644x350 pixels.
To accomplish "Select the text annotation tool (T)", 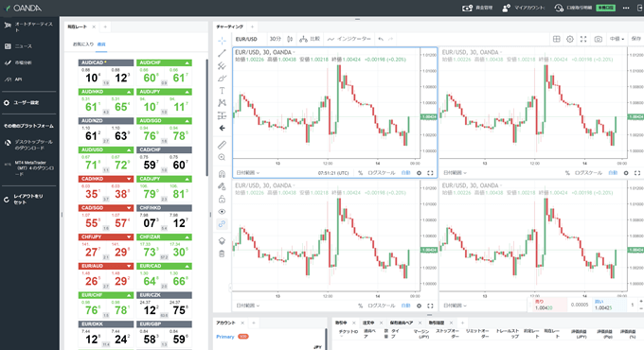I will 222,91.
